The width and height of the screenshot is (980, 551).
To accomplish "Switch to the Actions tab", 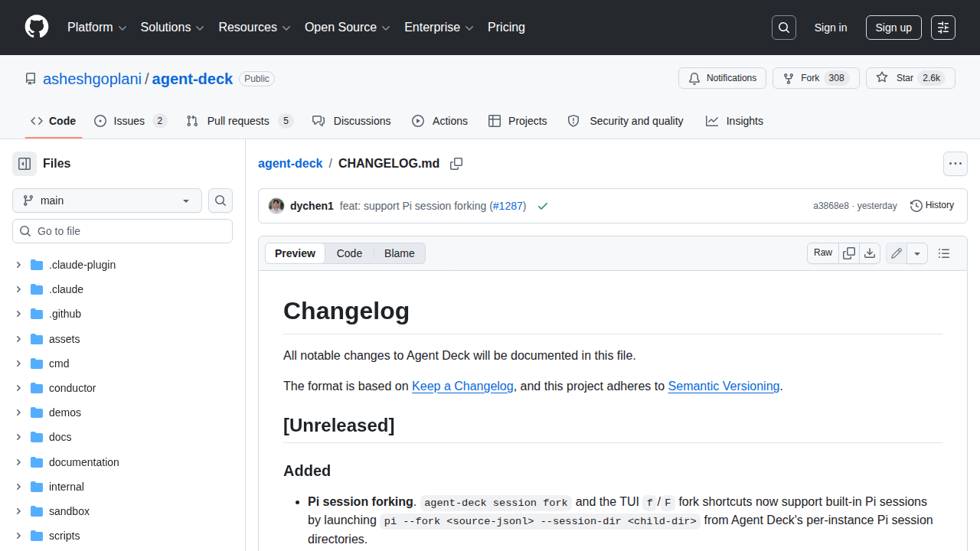I will coord(439,121).
